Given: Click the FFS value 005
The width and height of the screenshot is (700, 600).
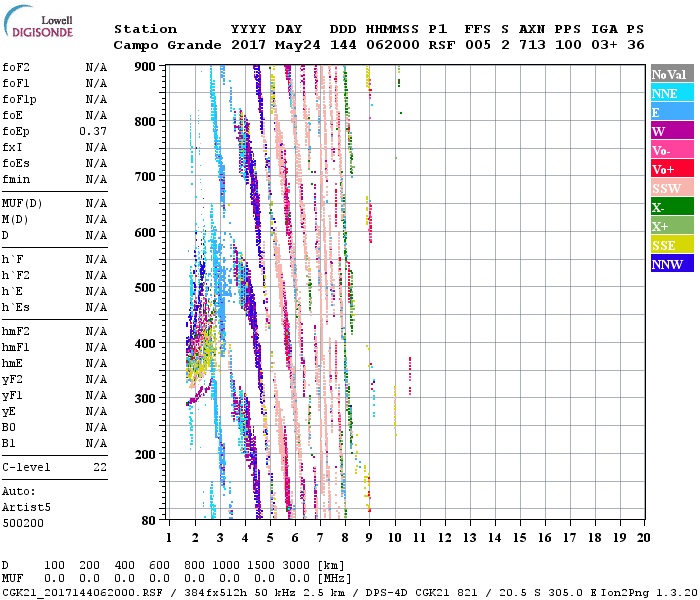Looking at the screenshot, I should pos(478,45).
